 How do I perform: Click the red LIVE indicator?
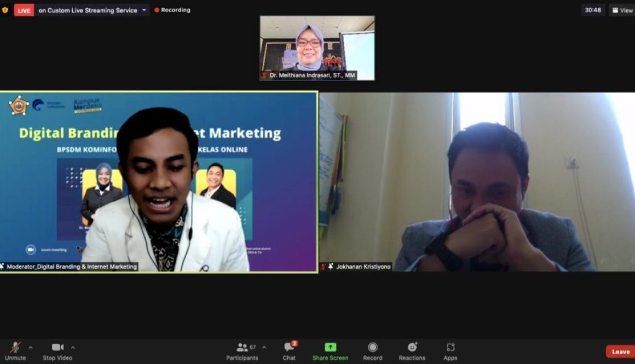point(24,10)
